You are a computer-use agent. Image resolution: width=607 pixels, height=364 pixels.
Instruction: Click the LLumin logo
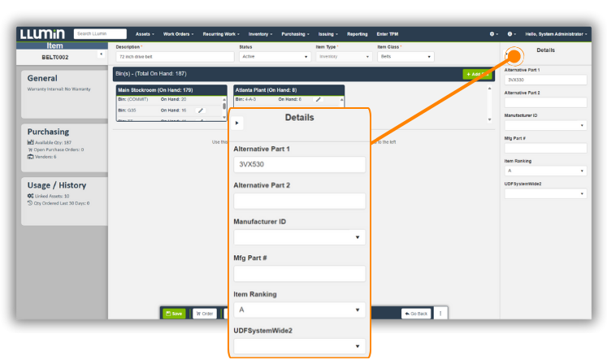click(42, 34)
